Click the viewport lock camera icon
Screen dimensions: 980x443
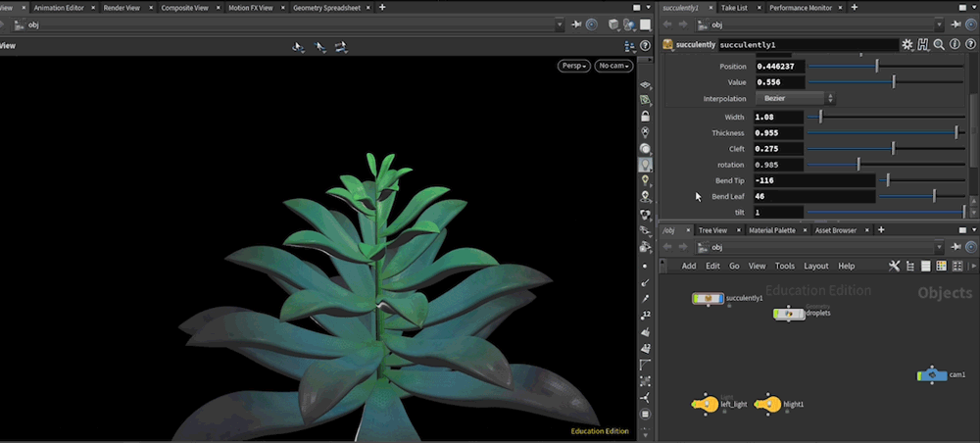click(645, 117)
